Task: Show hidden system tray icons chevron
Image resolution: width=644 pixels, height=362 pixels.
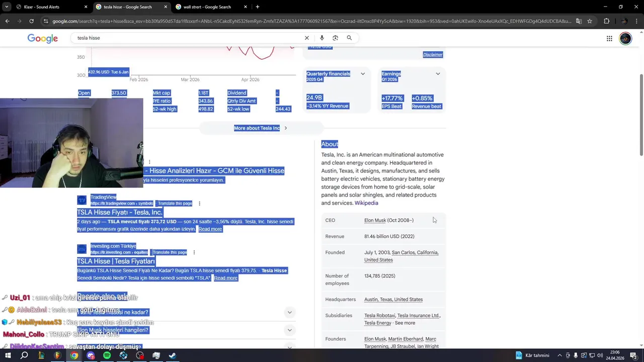Action: point(559,355)
